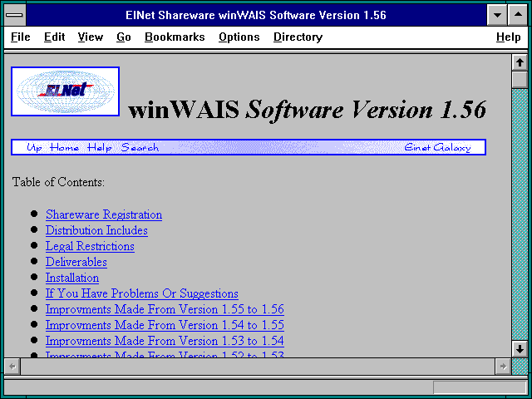
Task: Open the Options menu
Action: (x=239, y=37)
